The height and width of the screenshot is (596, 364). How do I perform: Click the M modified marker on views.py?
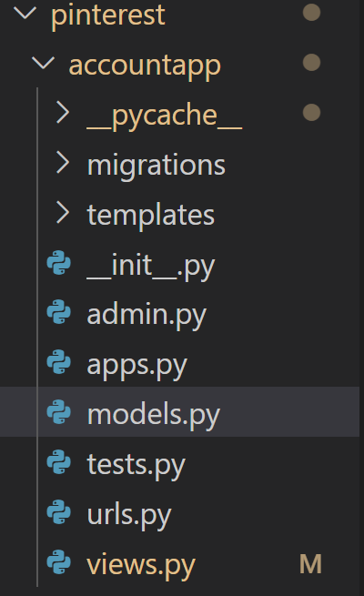pyautogui.click(x=311, y=563)
